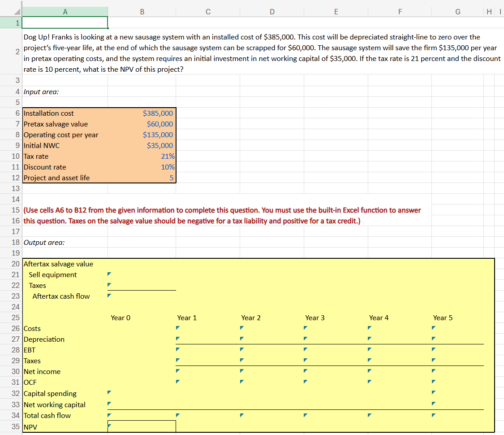Select Year 1 Costs cell
This screenshot has height=435, width=504.
click(x=207, y=328)
